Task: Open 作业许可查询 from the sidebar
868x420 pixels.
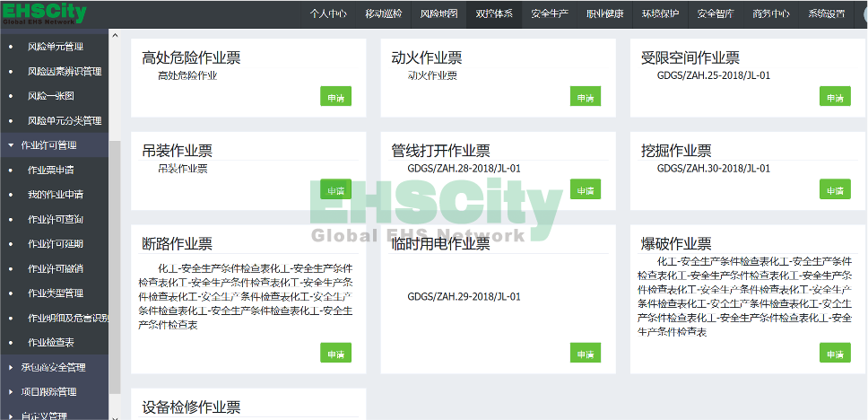Action: [56, 219]
